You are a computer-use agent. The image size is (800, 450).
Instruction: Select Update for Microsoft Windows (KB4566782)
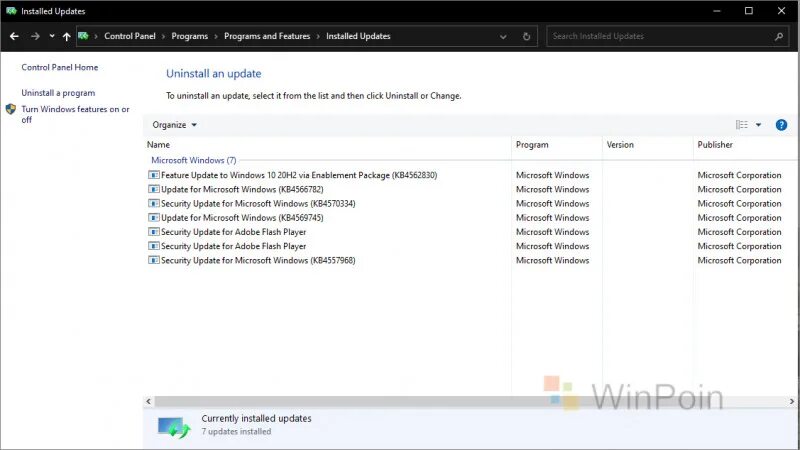[242, 189]
